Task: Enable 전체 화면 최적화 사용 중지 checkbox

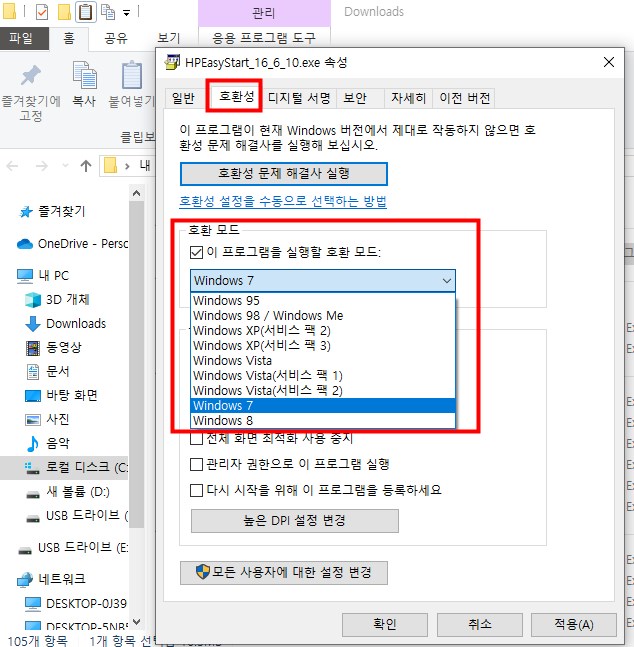Action: 196,438
